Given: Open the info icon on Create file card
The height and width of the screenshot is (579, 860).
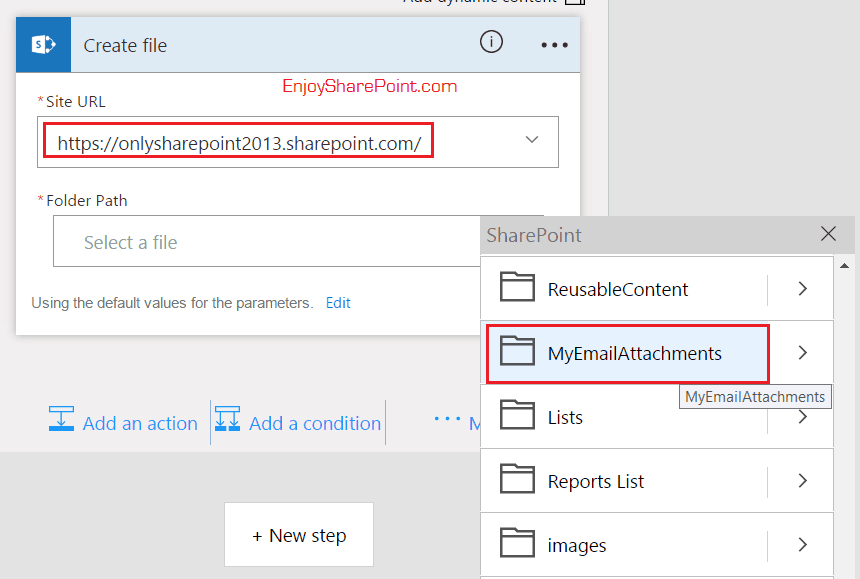Looking at the screenshot, I should 491,42.
